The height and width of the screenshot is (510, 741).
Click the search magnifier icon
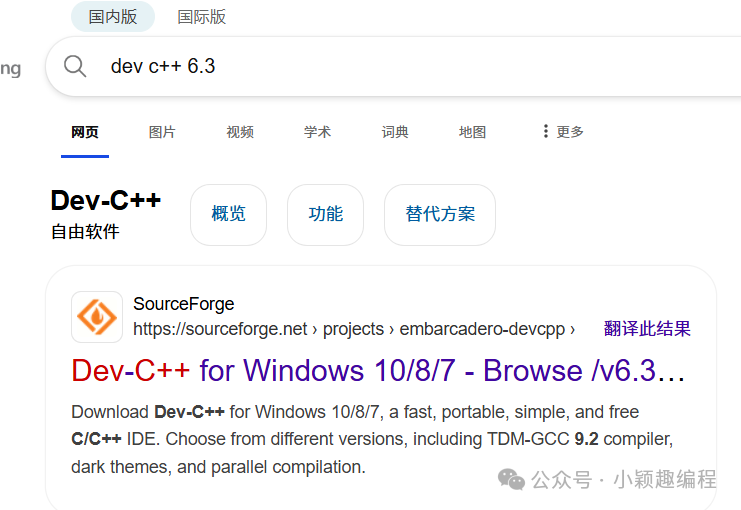tap(75, 66)
